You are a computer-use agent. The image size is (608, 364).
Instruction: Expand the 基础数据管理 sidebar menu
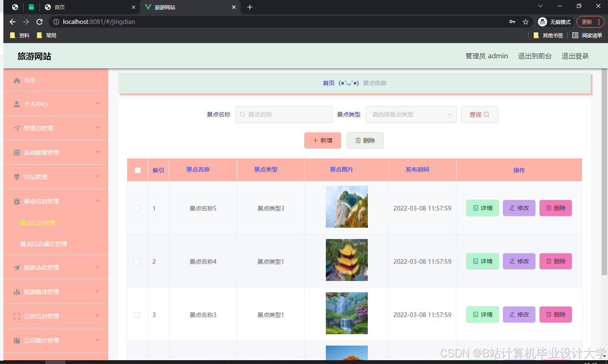pos(97,152)
